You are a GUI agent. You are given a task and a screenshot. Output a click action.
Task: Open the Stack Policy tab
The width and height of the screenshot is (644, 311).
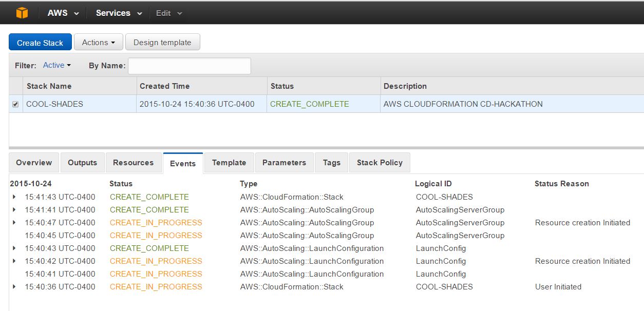pyautogui.click(x=380, y=163)
